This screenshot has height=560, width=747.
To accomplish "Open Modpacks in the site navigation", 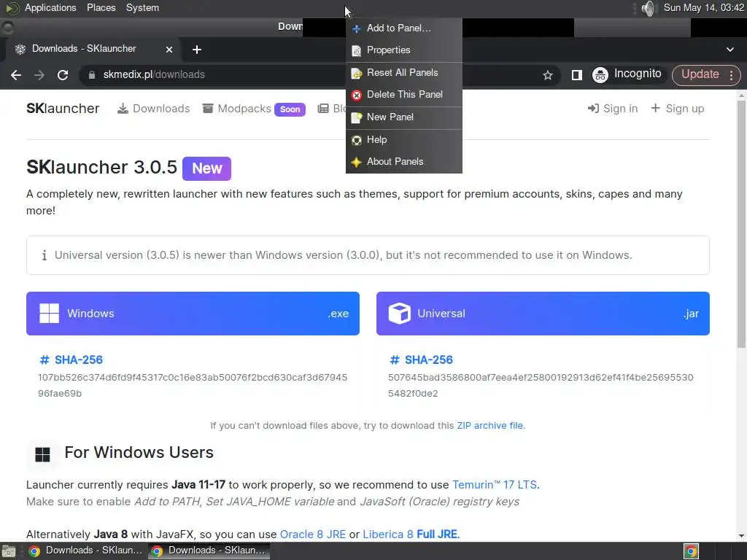I will [x=236, y=109].
